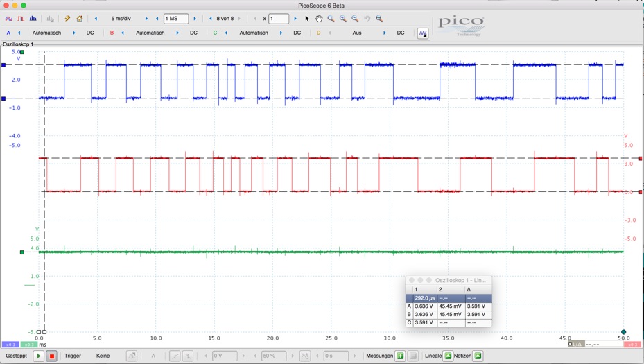Select the oscilloscope mode icon
This screenshot has width=644, height=364.
(9, 19)
